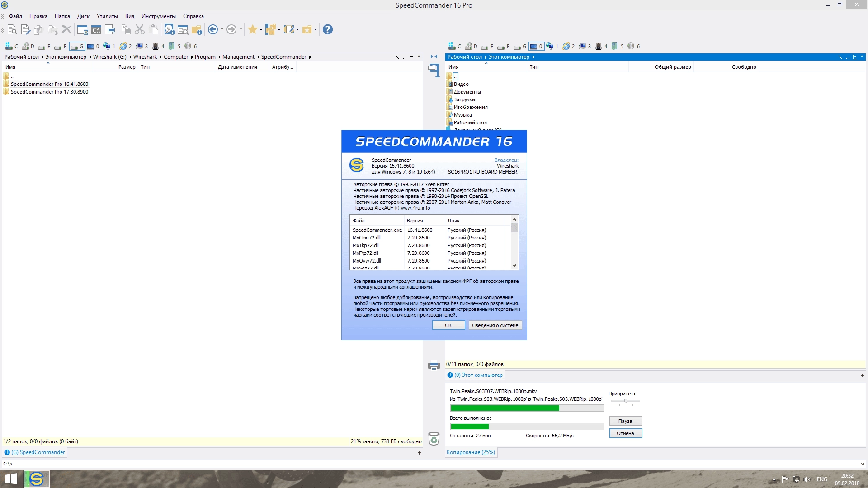868x488 pixels.
Task: Adjust the Приоритет priority slider
Action: coord(626,402)
